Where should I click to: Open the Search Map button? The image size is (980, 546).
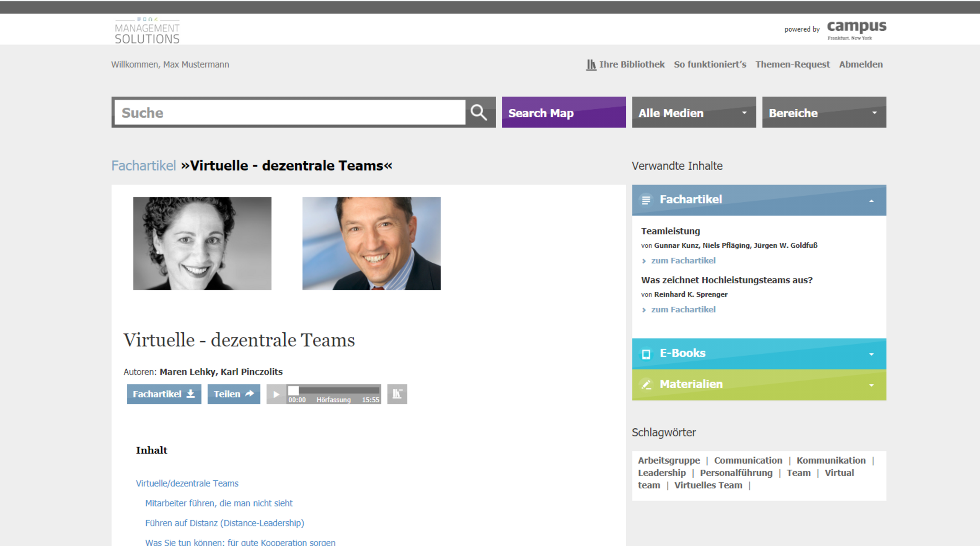tap(564, 113)
